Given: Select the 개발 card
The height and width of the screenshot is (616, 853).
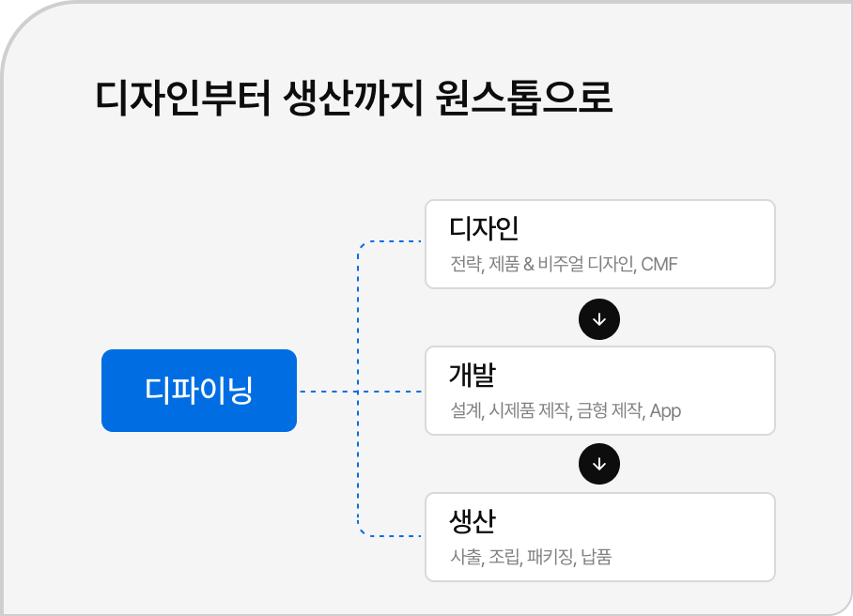Looking at the screenshot, I should 600,391.
